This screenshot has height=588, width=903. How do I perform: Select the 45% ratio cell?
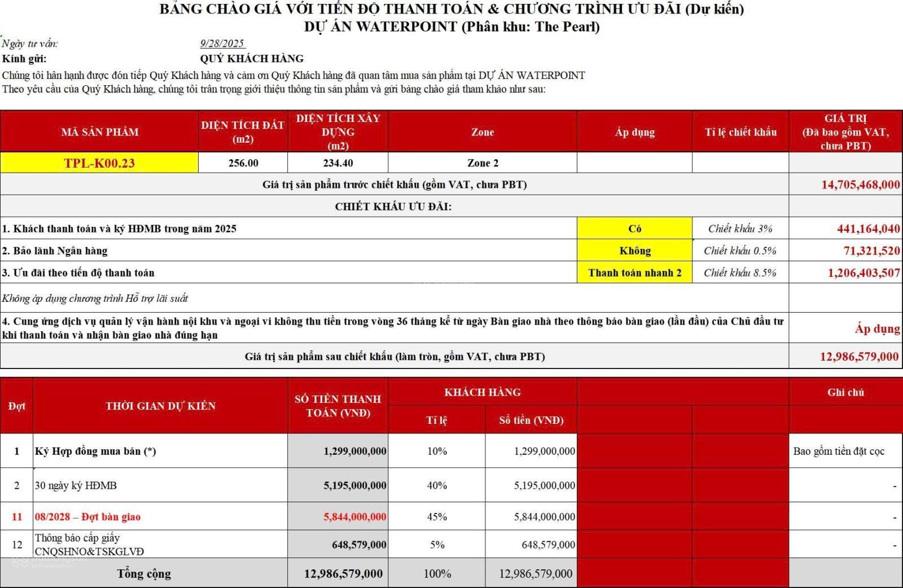[437, 516]
